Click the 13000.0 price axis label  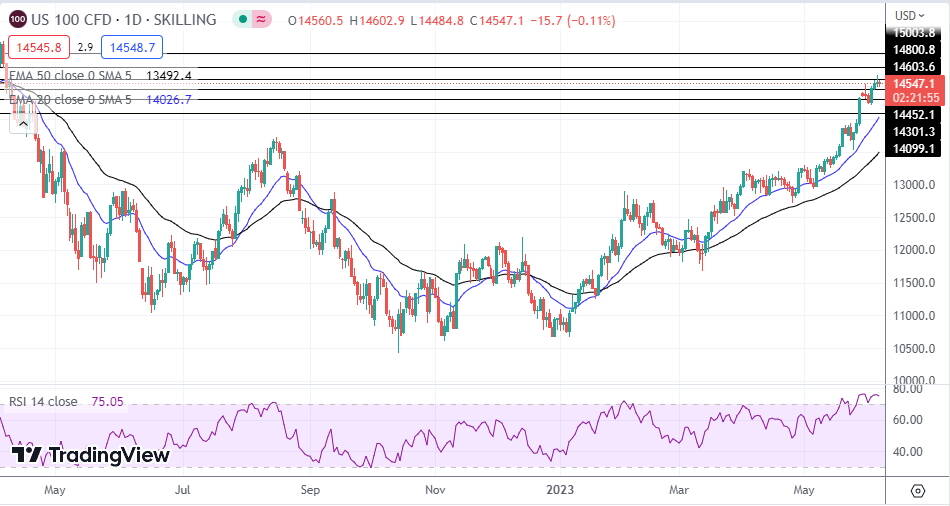(x=914, y=185)
